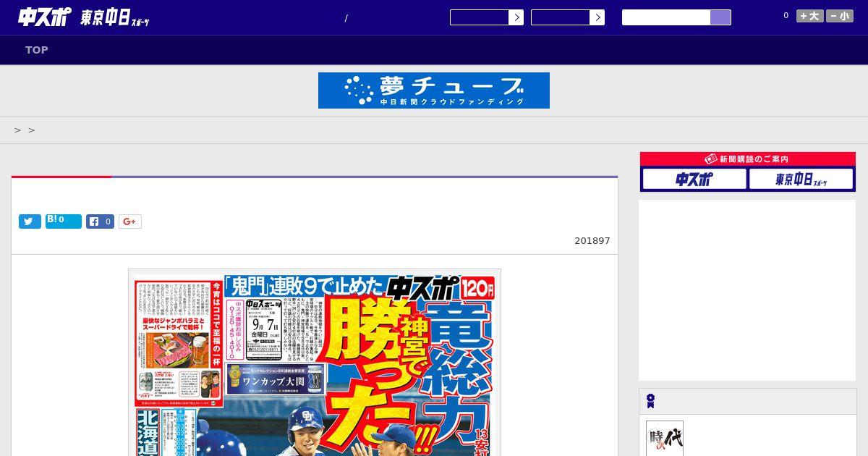Increase font size with the +大 button
The height and width of the screenshot is (456, 868).
pos(810,16)
